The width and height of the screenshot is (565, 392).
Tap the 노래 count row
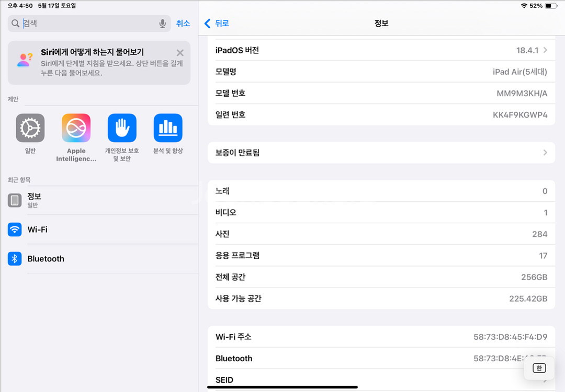pos(381,191)
